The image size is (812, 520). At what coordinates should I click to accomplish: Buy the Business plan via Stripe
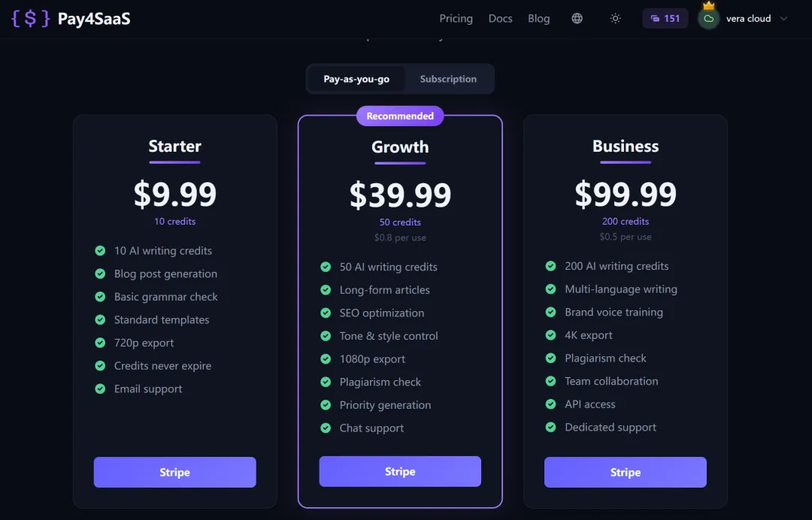[625, 472]
